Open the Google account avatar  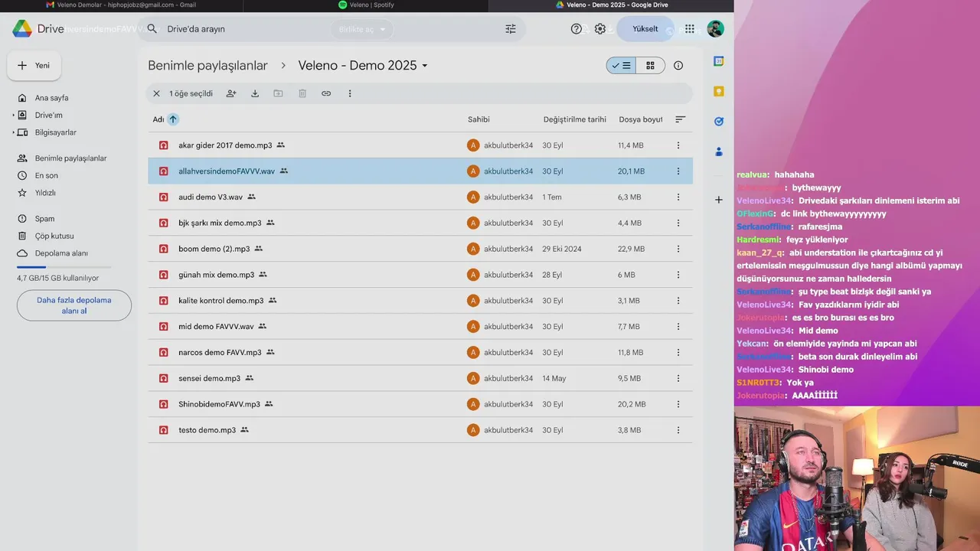click(x=715, y=29)
